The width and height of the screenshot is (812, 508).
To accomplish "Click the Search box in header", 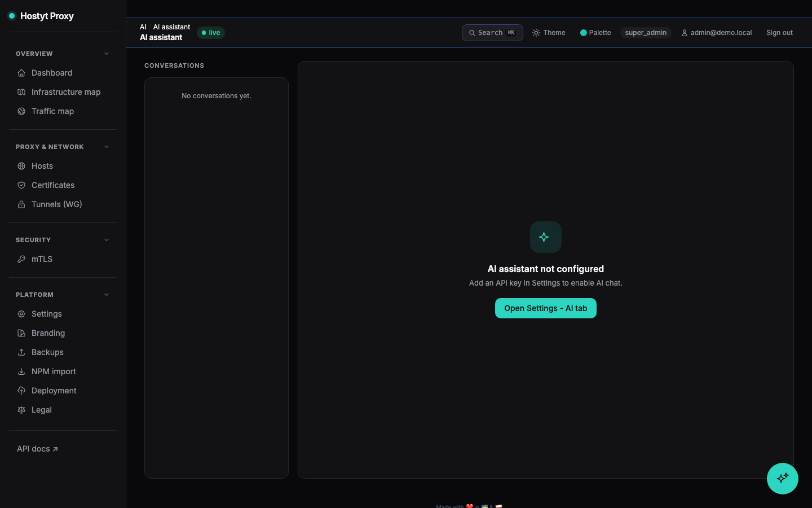I will tap(492, 33).
